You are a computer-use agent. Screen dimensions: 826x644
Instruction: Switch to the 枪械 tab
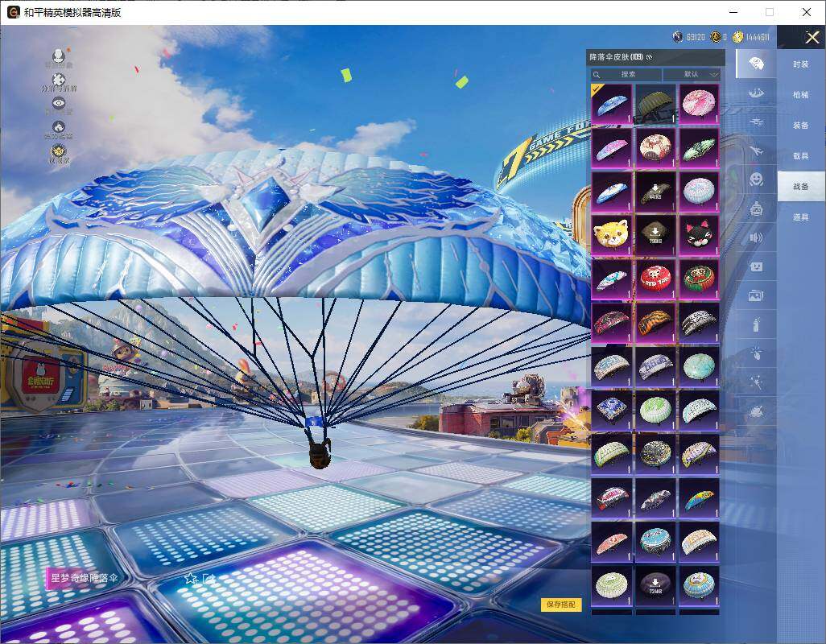point(801,95)
